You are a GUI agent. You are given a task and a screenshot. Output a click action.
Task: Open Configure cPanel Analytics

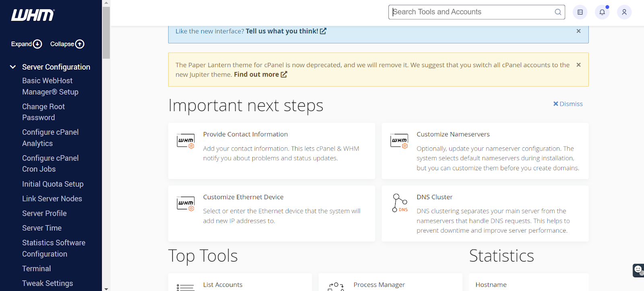tap(50, 138)
